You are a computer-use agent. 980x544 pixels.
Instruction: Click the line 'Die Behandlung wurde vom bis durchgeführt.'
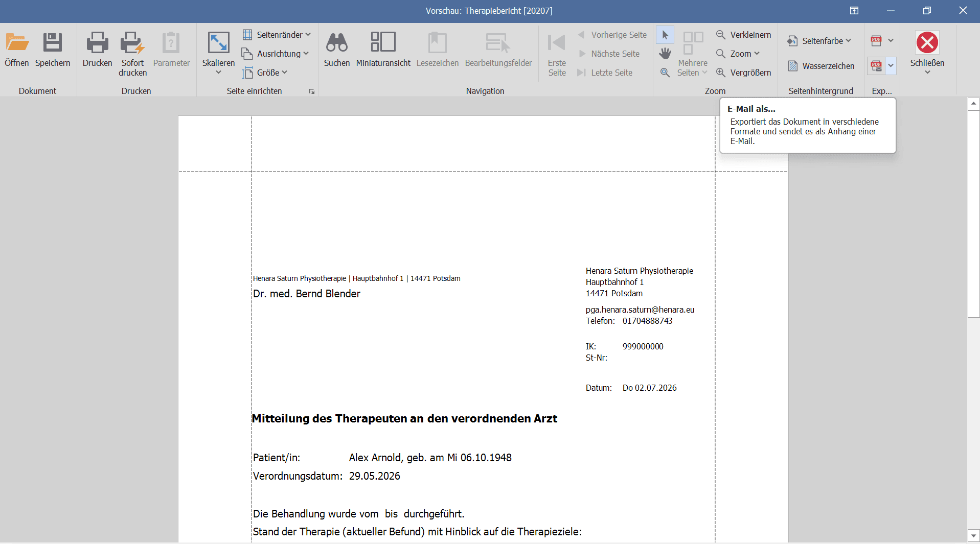[x=359, y=514]
